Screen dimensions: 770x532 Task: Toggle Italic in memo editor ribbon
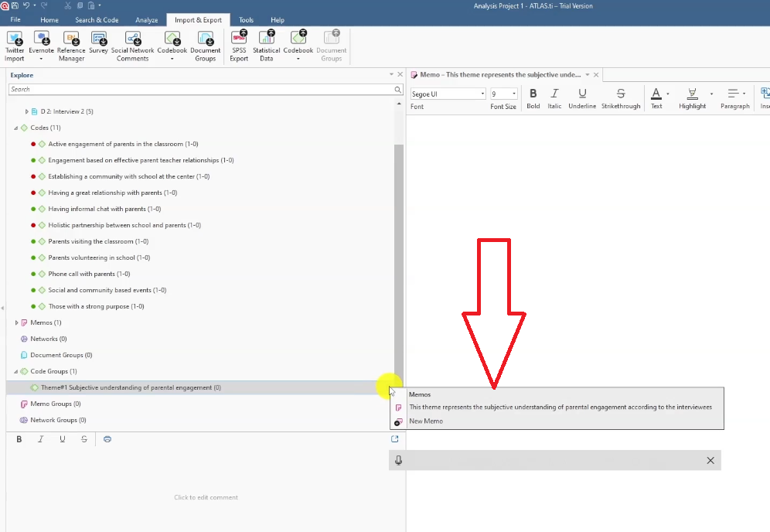point(554,94)
